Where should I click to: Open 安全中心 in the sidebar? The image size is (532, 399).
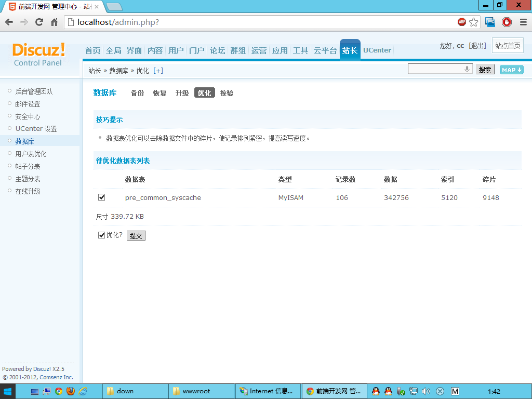click(x=28, y=117)
